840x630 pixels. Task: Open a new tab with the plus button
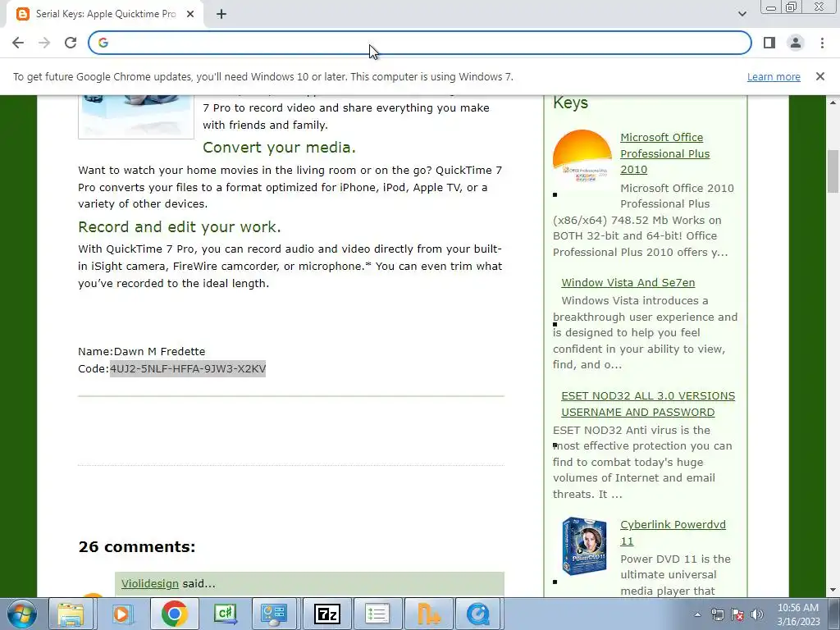pyautogui.click(x=221, y=14)
